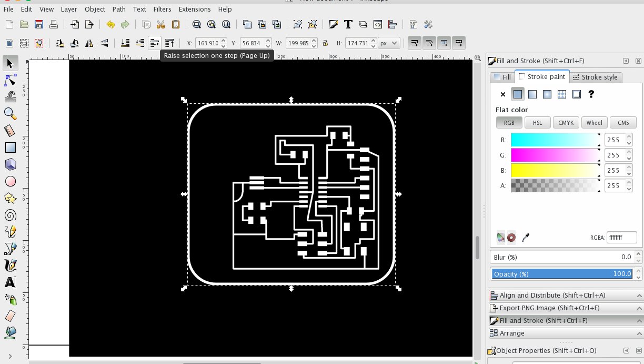Increase the X position spinner

click(224, 40)
